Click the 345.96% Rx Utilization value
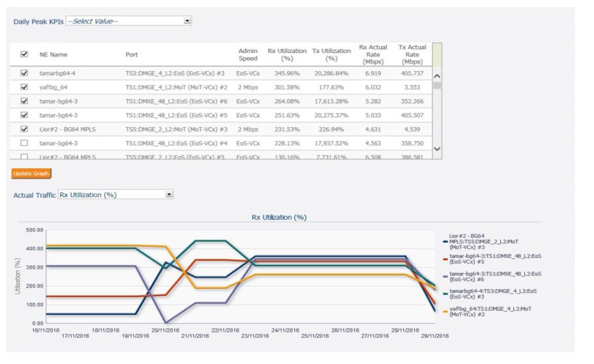The height and width of the screenshot is (364, 594). (287, 73)
